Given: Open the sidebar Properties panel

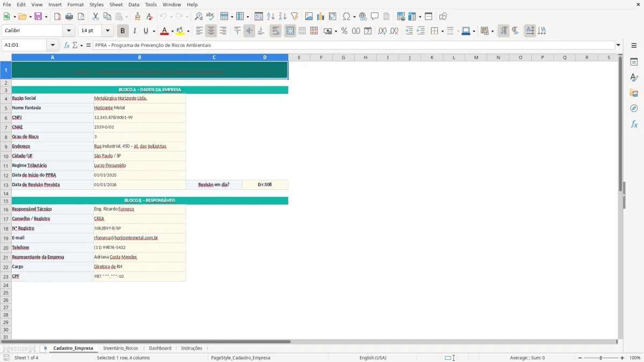Looking at the screenshot, I should [634, 62].
